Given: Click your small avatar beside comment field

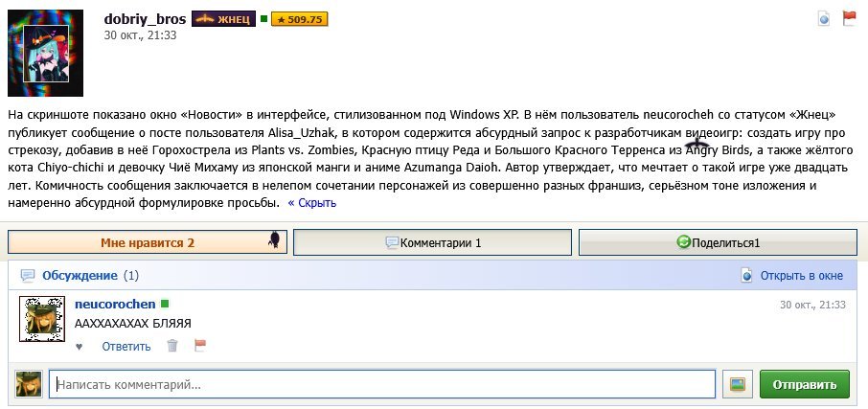Looking at the screenshot, I should 29,384.
